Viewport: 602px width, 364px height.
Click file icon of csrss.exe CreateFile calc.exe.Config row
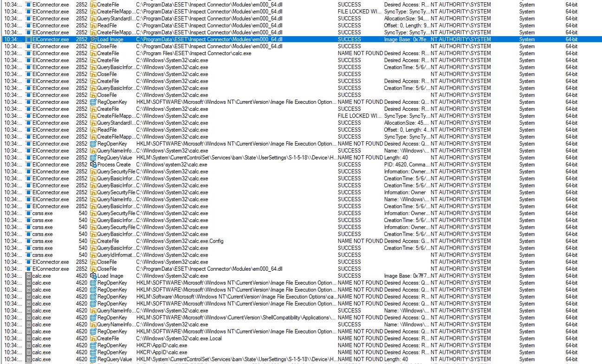(93, 241)
